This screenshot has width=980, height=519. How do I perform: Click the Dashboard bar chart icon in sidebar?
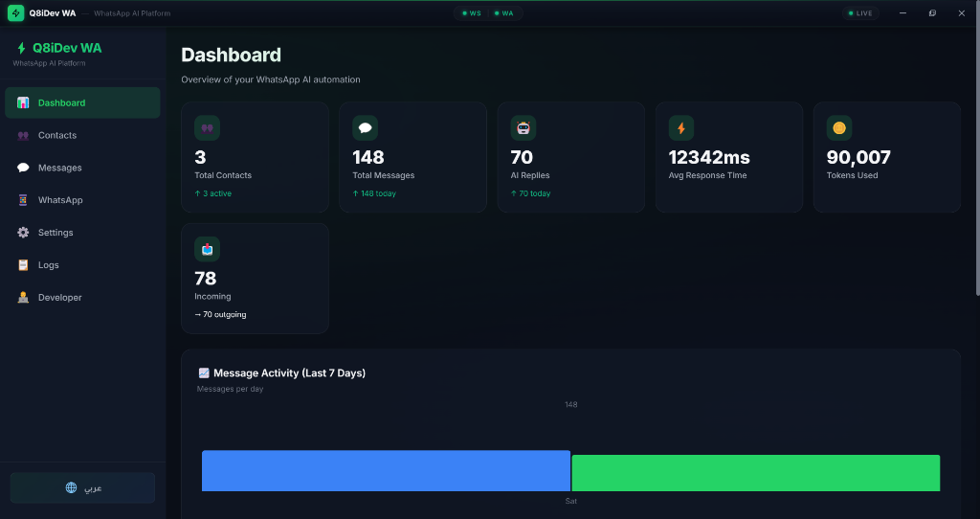point(23,102)
